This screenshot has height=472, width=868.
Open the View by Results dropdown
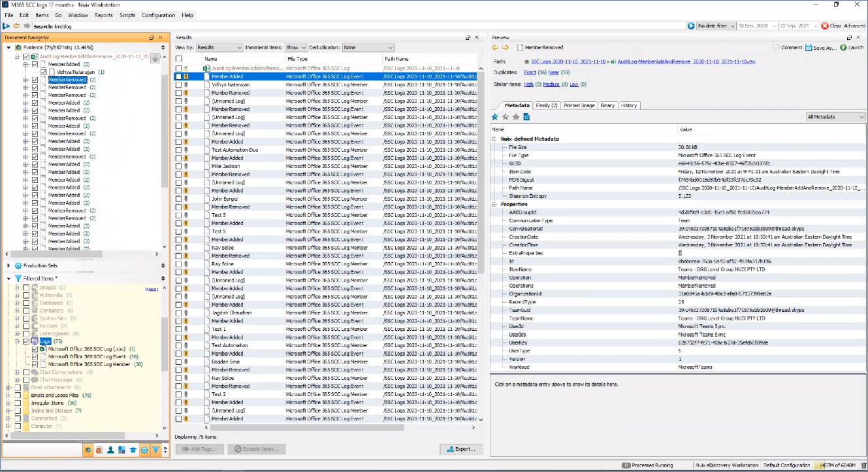tap(219, 48)
